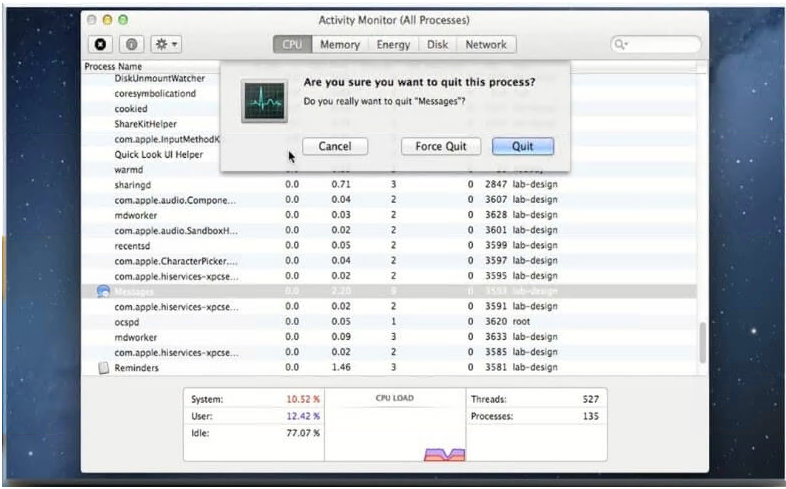Open the Inspect process info icon
786x489 pixels.
pos(131,45)
